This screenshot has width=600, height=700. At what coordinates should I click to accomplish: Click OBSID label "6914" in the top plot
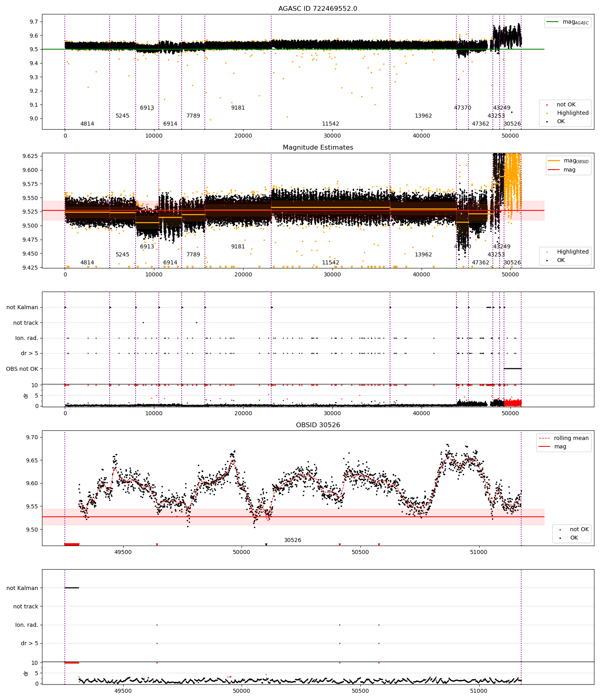click(170, 124)
